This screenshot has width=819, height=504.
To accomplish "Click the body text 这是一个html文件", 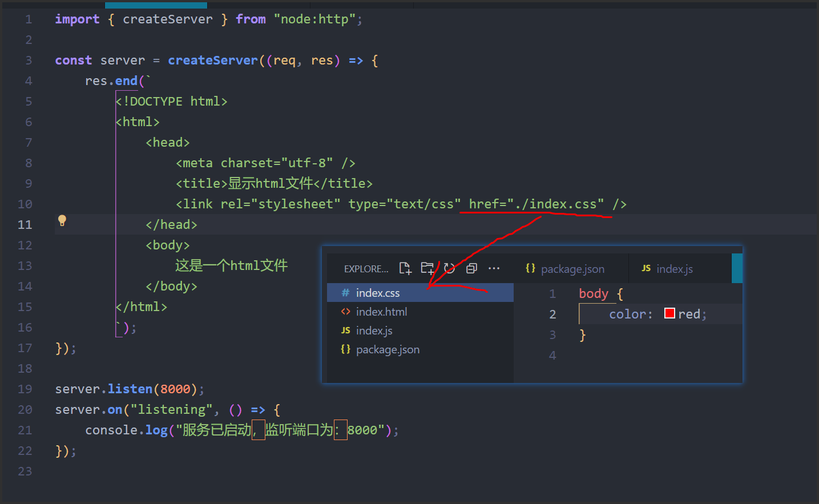I will [231, 265].
